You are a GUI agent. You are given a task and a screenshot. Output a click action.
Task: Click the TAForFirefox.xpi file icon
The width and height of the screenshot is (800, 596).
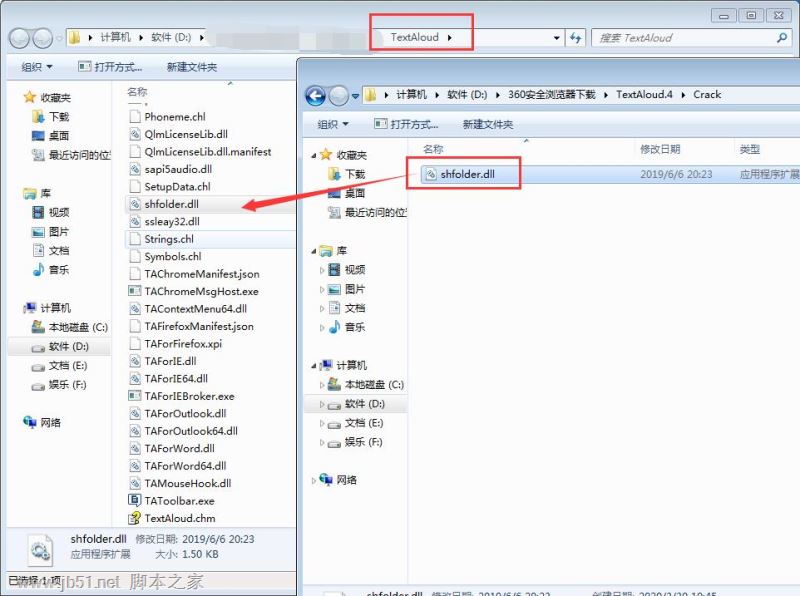pyautogui.click(x=135, y=343)
